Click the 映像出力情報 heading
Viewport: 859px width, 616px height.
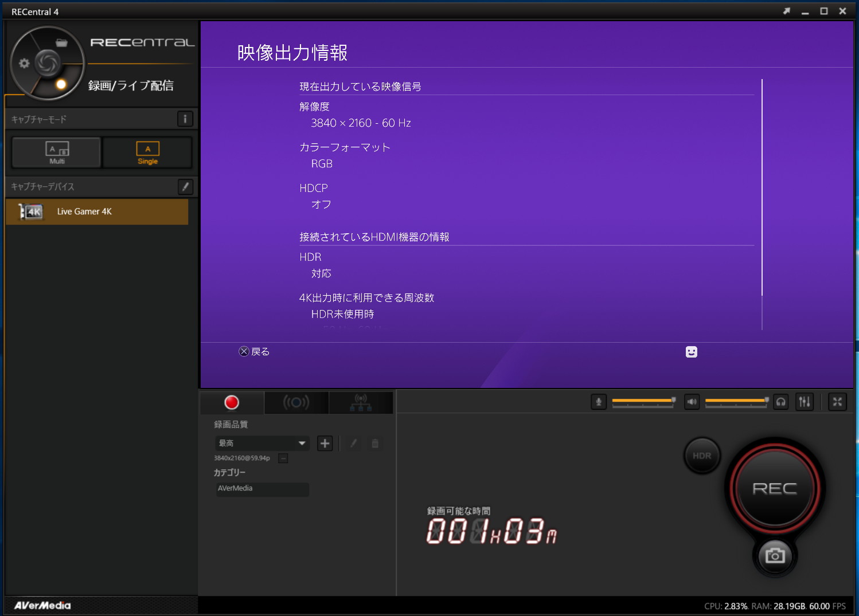(x=292, y=53)
